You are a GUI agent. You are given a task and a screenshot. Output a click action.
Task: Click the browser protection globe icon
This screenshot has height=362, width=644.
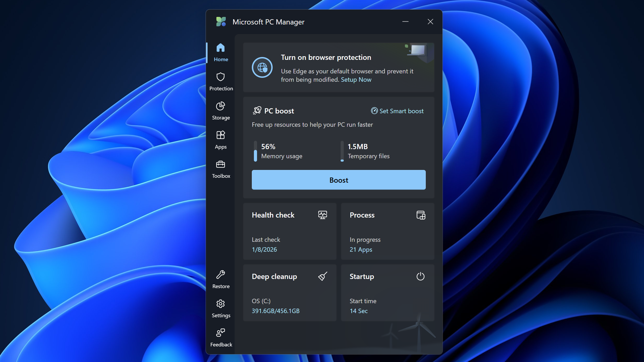click(x=262, y=67)
